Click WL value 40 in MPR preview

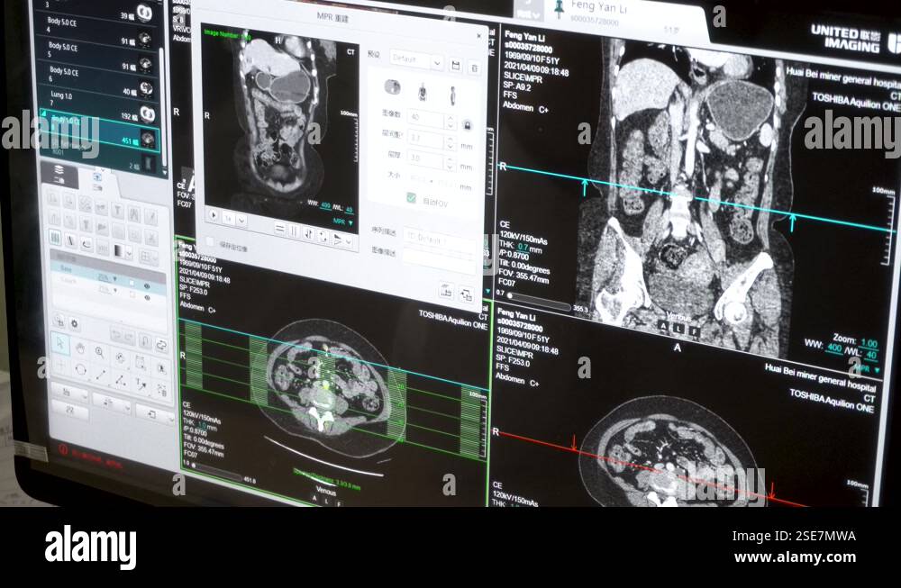point(349,210)
